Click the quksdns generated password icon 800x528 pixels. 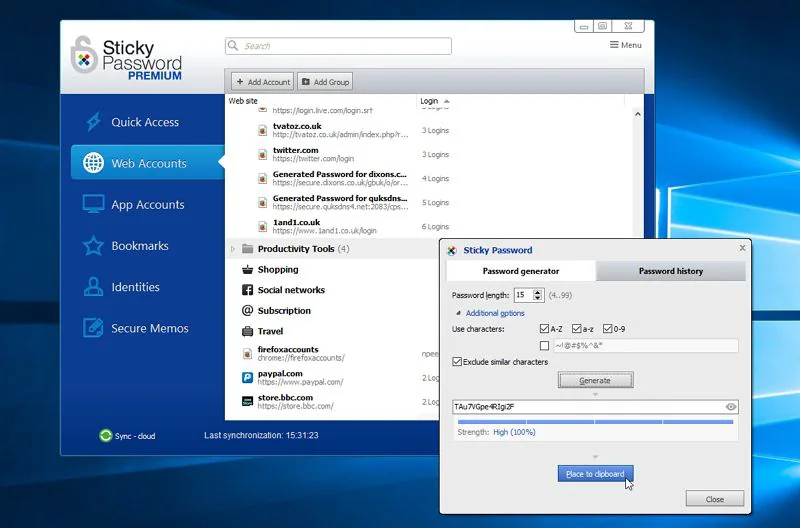coord(262,203)
